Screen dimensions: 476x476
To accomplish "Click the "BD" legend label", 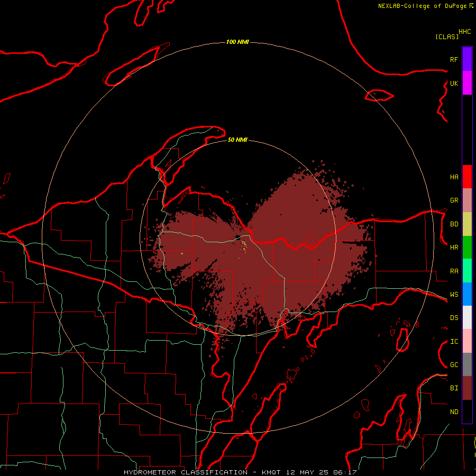I will click(x=454, y=224).
